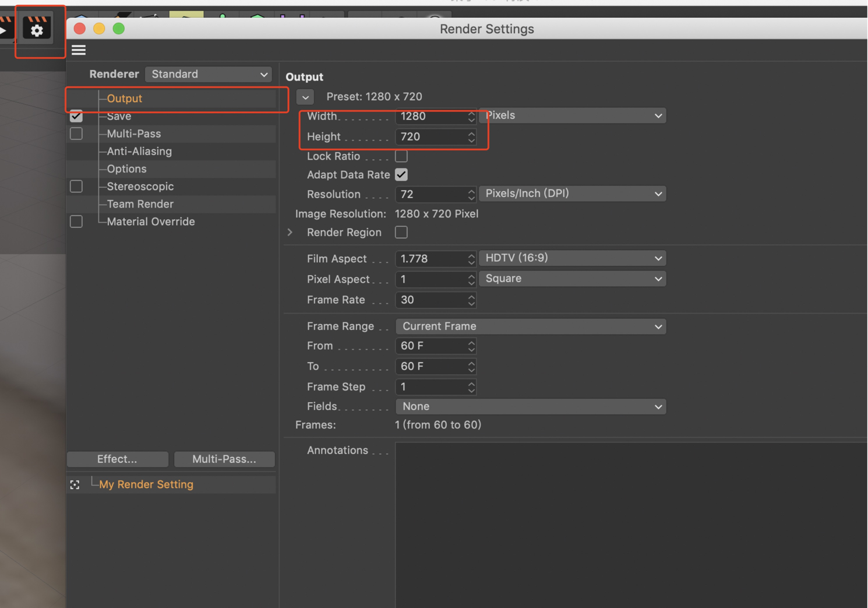Click the Multi-Pass... button

click(x=224, y=459)
